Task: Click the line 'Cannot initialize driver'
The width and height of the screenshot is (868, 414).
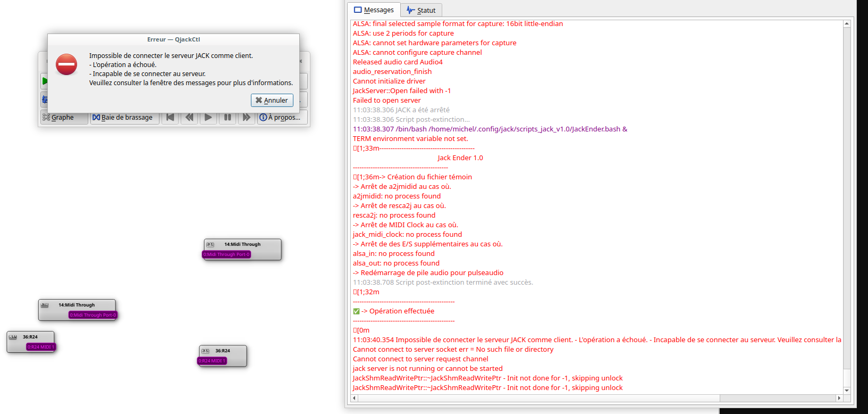Action: coord(389,81)
